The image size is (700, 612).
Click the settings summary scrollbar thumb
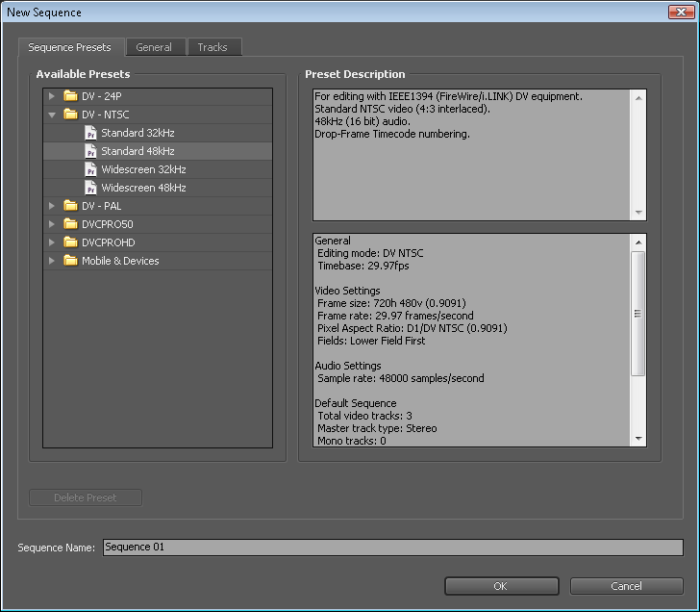click(x=637, y=314)
